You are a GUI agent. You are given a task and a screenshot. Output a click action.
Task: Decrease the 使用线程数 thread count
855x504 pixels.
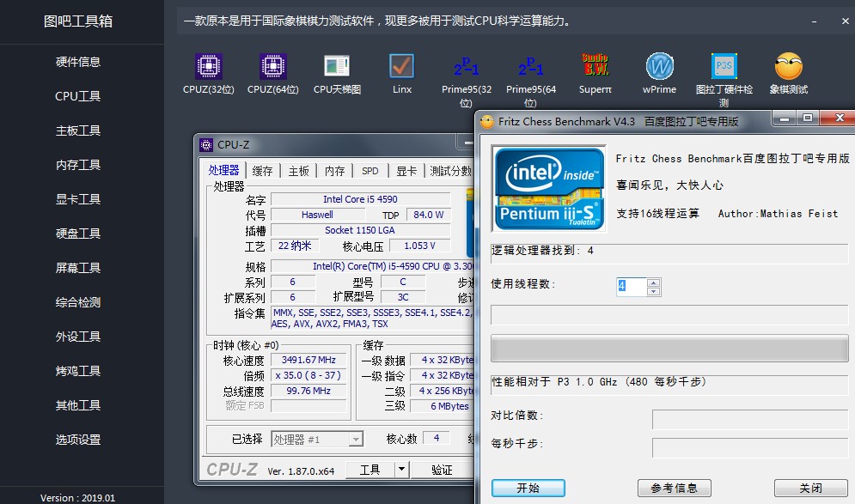click(653, 292)
